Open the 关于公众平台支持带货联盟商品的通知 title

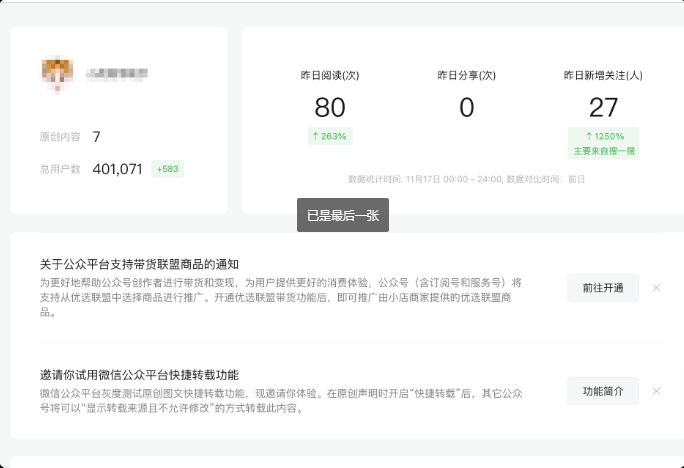[x=139, y=264]
